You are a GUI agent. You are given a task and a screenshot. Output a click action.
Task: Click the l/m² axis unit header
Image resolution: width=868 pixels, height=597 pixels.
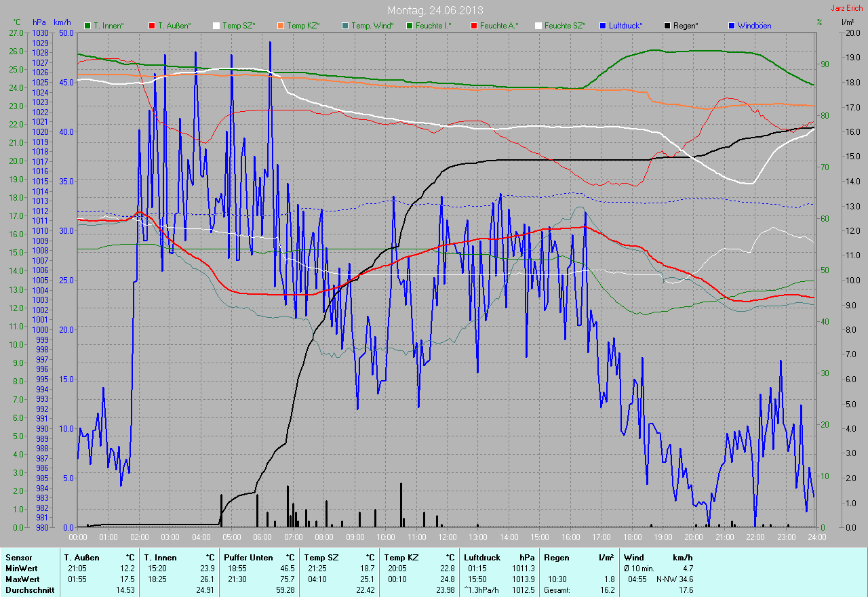point(847,22)
